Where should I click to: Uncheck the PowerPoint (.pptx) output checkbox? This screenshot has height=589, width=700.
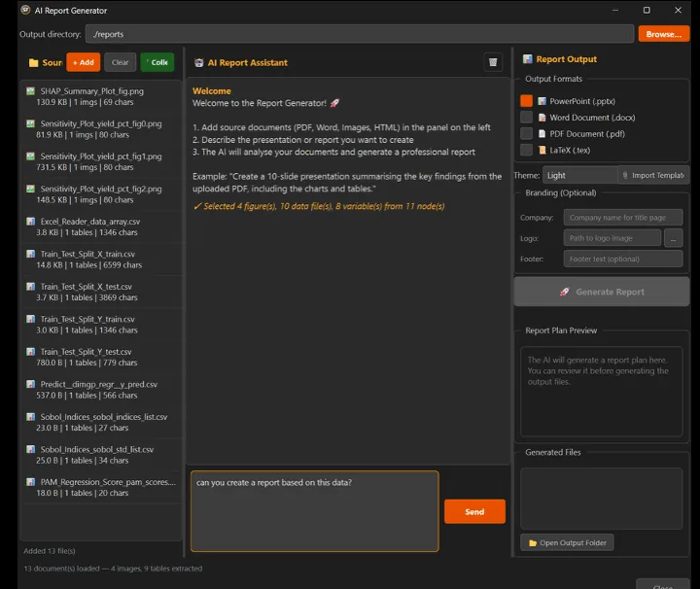point(526,101)
